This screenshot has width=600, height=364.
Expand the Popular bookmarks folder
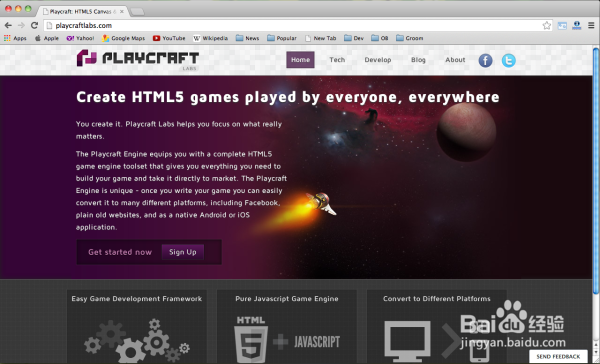click(x=282, y=38)
